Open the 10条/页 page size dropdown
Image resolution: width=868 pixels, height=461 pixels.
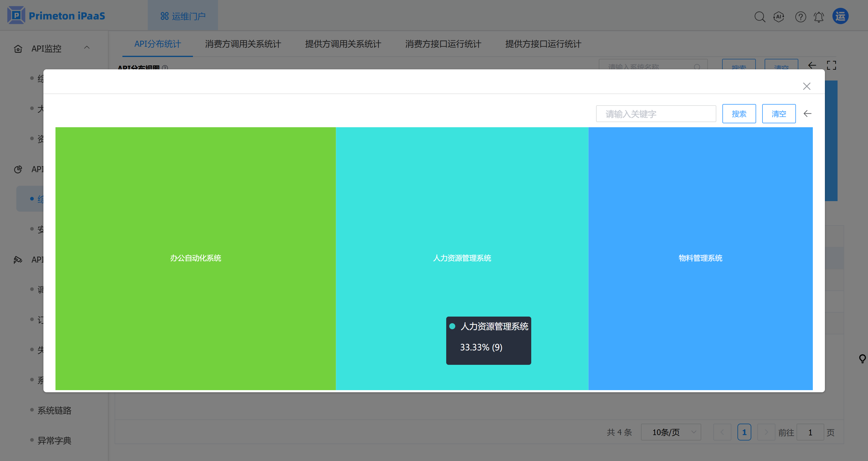(671, 432)
